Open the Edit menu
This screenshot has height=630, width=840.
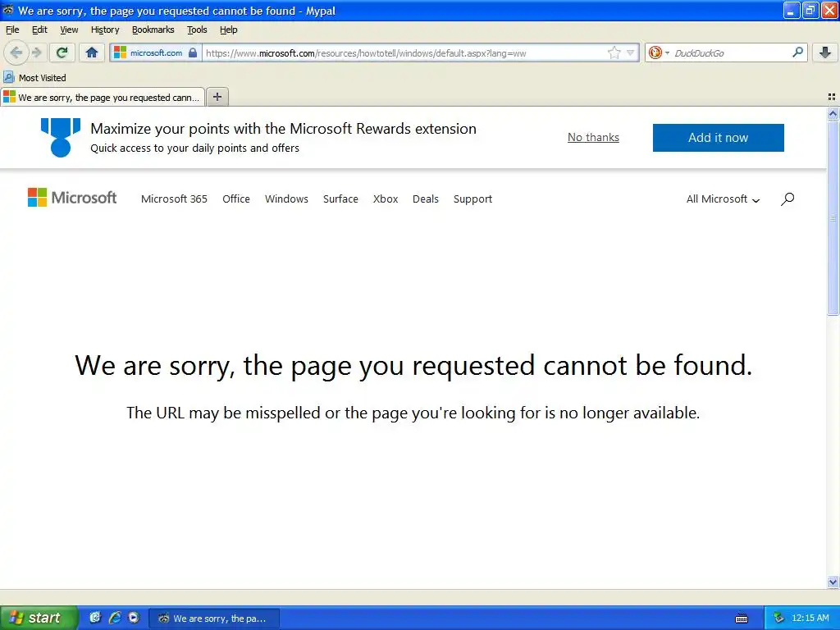(39, 30)
